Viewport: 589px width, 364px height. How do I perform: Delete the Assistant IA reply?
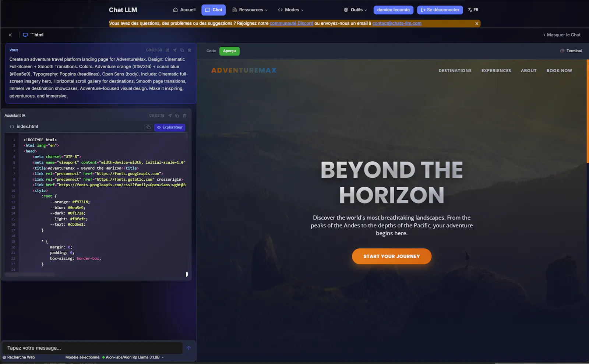(185, 116)
